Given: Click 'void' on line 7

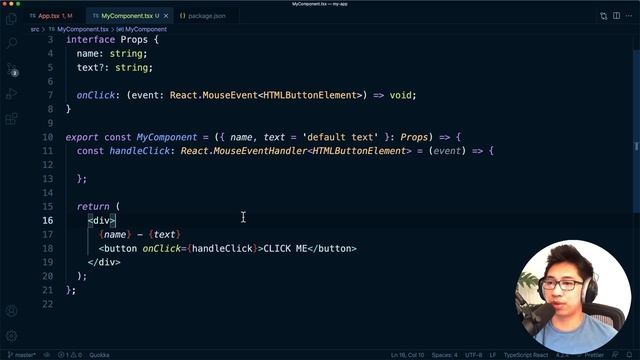Looking at the screenshot, I should (400, 95).
